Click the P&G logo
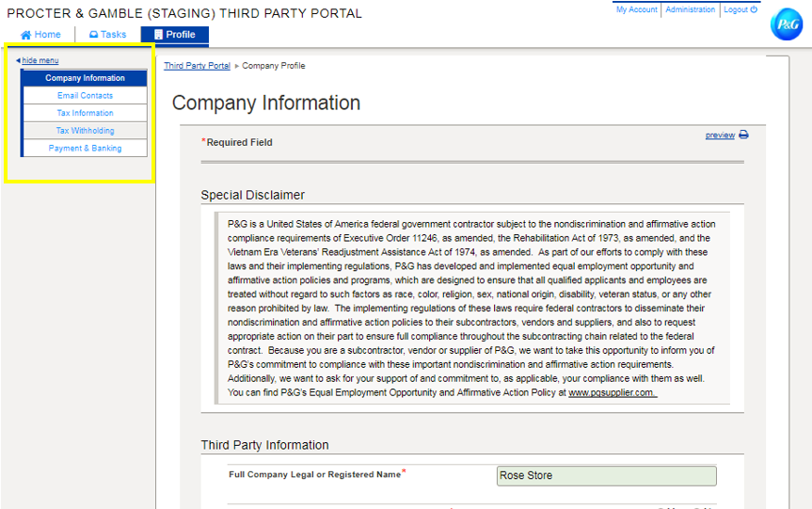The height and width of the screenshot is (509, 812). click(786, 24)
